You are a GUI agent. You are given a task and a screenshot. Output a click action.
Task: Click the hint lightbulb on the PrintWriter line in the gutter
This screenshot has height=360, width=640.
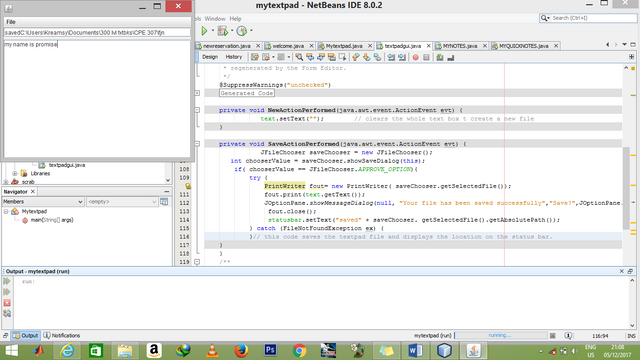pos(188,186)
